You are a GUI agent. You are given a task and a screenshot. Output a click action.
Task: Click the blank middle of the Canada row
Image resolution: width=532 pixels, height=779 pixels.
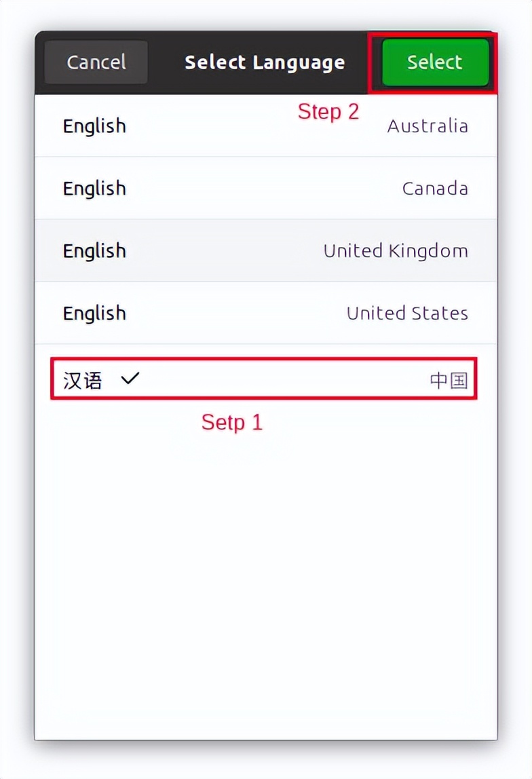tap(265, 189)
